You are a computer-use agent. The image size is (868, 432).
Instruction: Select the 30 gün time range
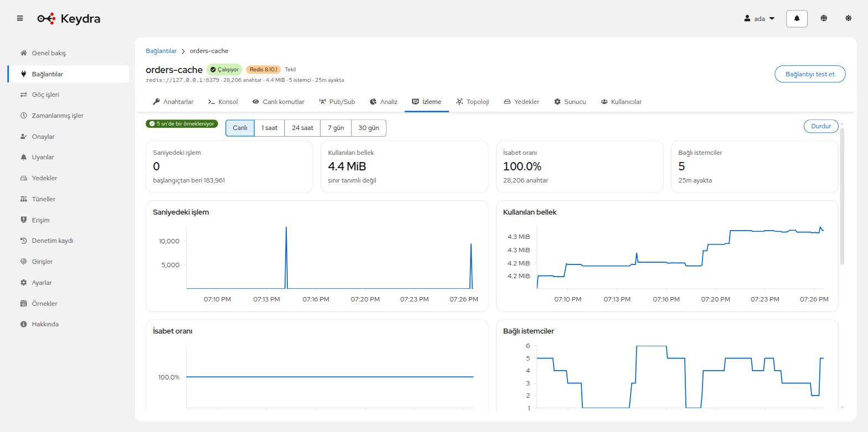point(369,128)
